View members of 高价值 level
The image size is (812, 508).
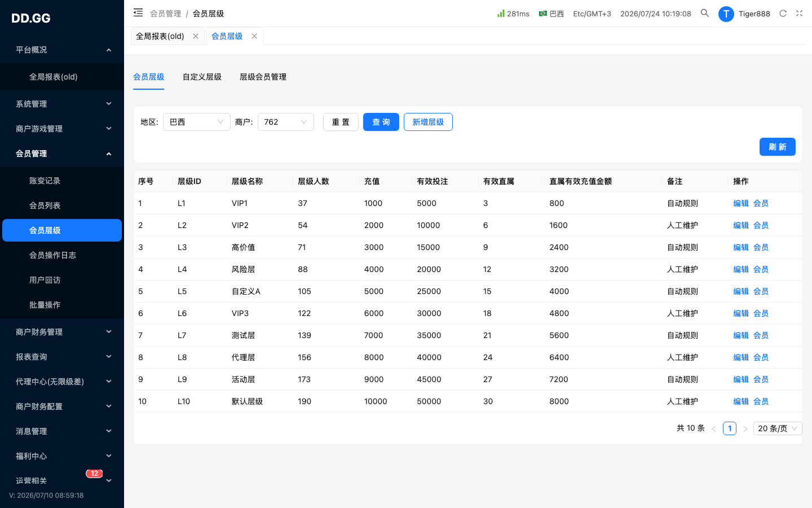[761, 247]
